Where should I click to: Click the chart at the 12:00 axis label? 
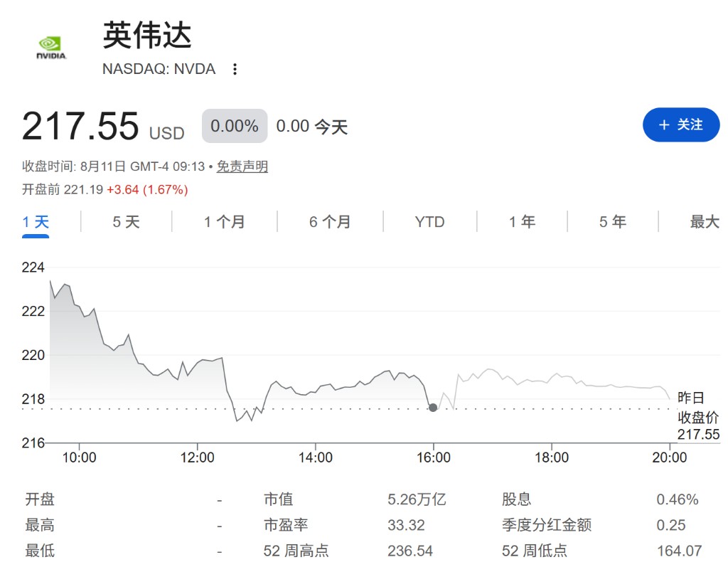coord(198,457)
